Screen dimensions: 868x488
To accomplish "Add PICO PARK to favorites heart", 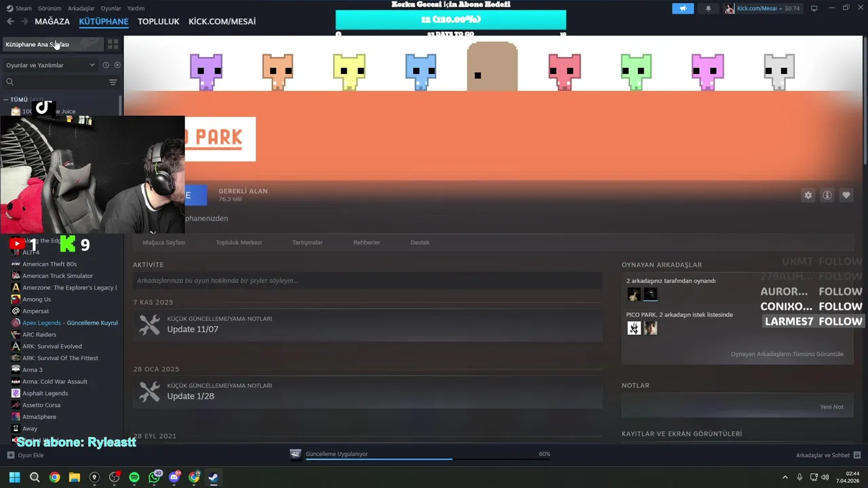I will coord(846,195).
